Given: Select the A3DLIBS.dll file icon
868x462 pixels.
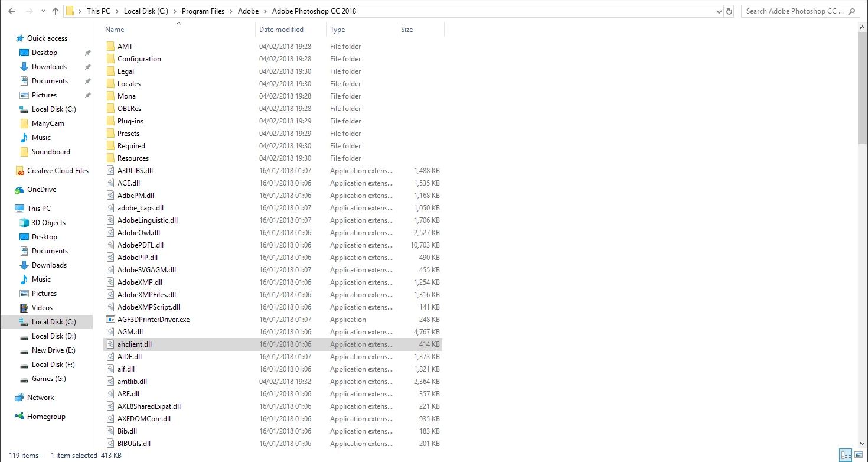Looking at the screenshot, I should [x=110, y=171].
